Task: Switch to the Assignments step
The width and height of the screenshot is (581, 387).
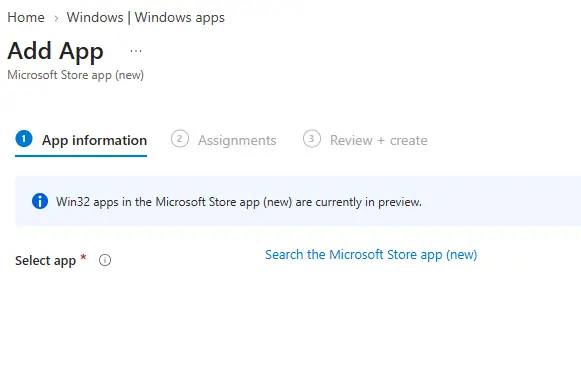Action: (224, 140)
